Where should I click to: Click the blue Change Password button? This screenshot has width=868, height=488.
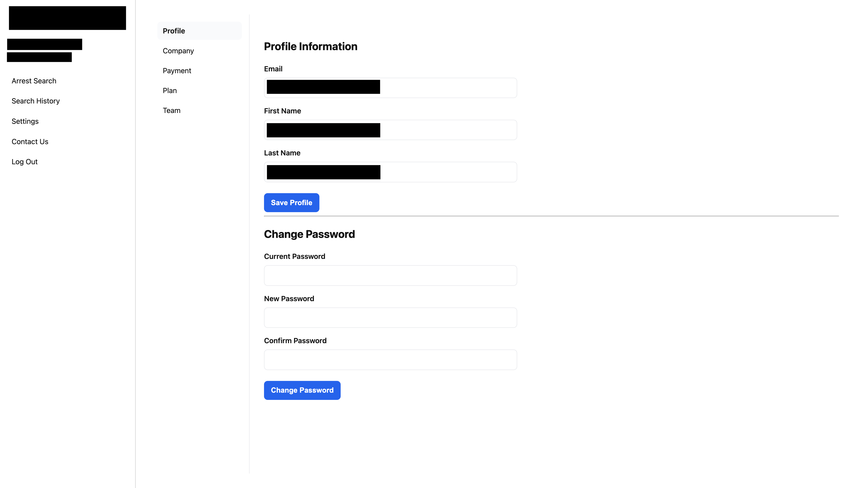[302, 390]
